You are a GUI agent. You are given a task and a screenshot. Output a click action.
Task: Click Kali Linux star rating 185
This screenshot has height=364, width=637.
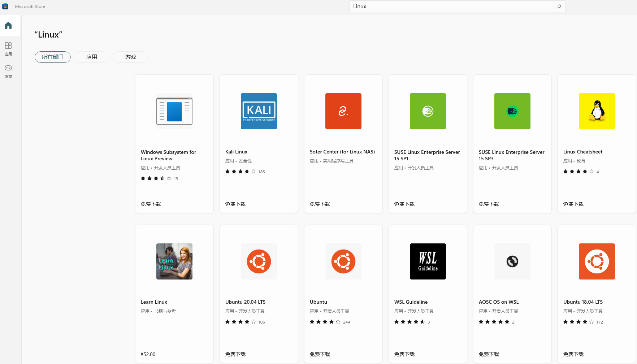tap(245, 172)
